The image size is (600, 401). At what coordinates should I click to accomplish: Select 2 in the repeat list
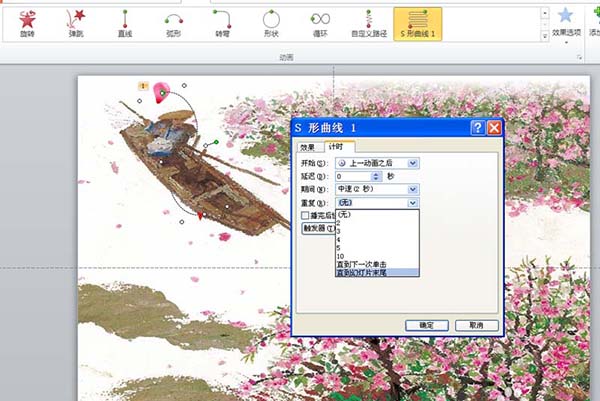click(377, 222)
